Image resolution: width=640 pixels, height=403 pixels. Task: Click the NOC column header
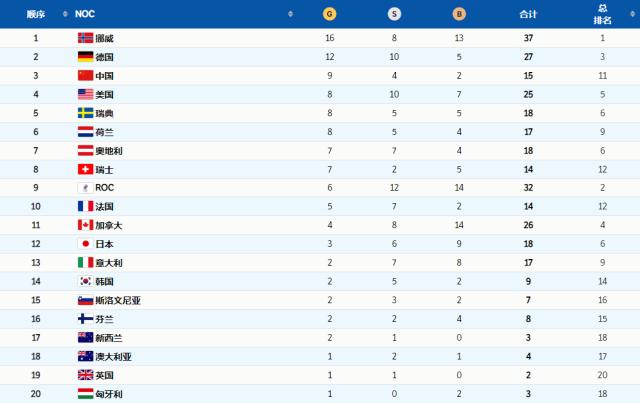click(x=85, y=15)
